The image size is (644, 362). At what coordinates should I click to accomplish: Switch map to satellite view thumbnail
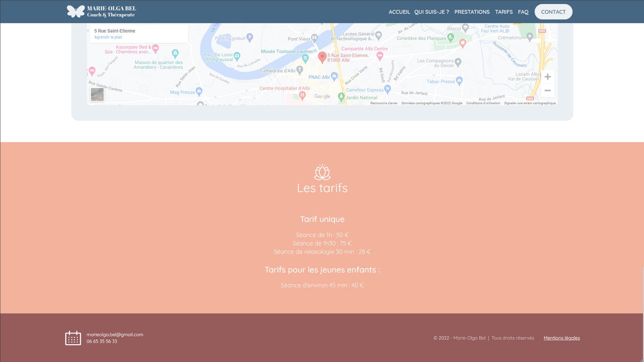point(97,95)
